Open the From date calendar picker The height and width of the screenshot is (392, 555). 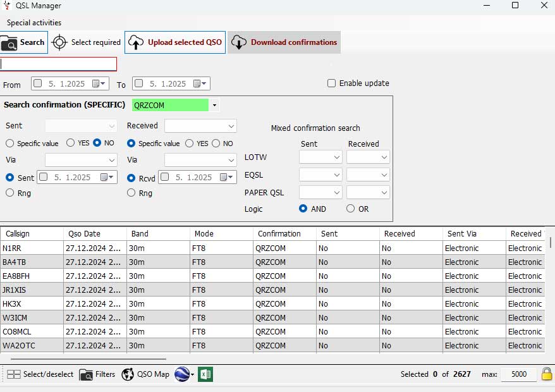pyautogui.click(x=99, y=83)
